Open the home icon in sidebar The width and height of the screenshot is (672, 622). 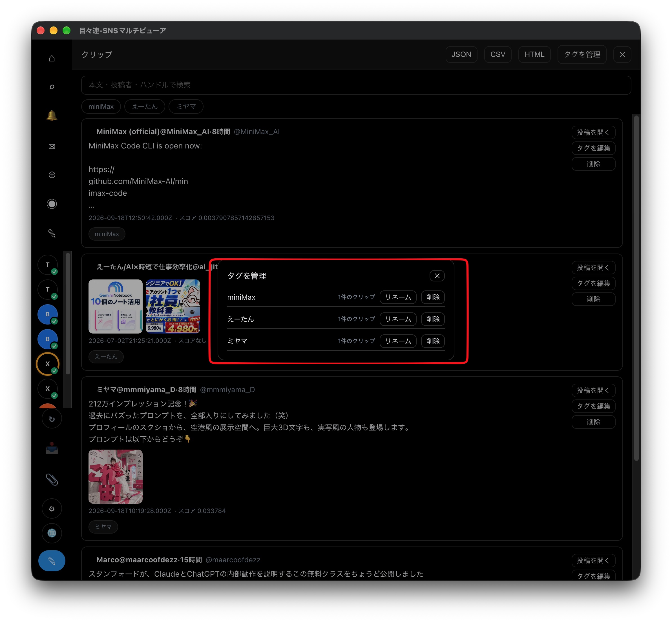click(x=52, y=58)
